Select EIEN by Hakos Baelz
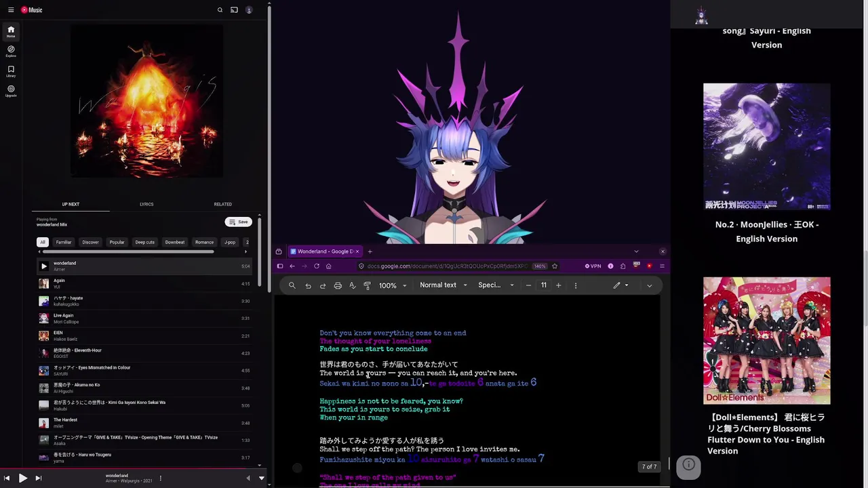The image size is (868, 488). 144,335
